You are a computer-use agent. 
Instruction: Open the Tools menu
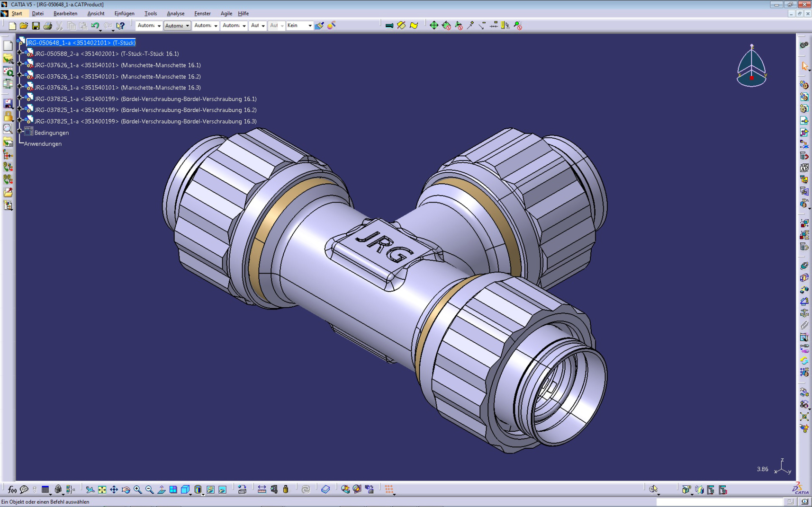(150, 13)
